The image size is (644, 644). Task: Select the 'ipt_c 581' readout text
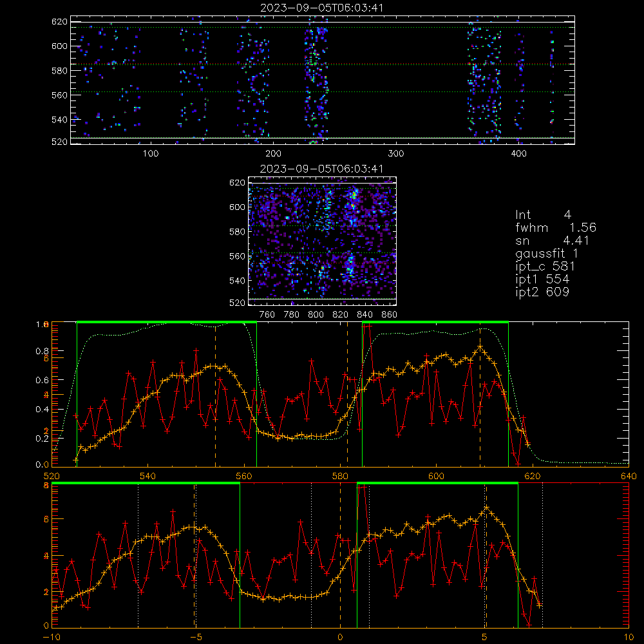pos(545,266)
